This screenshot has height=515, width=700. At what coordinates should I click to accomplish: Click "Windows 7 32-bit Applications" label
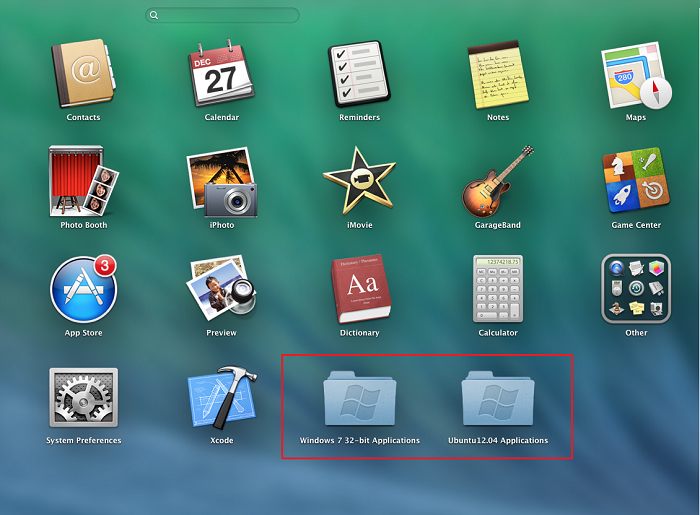(x=360, y=440)
